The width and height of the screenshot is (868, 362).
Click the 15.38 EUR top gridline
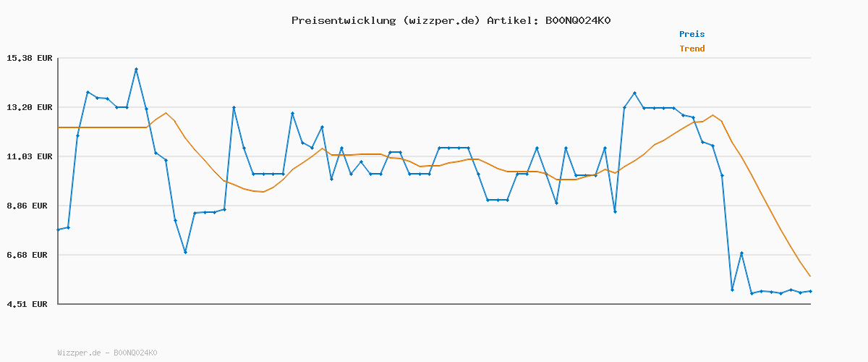(x=434, y=58)
